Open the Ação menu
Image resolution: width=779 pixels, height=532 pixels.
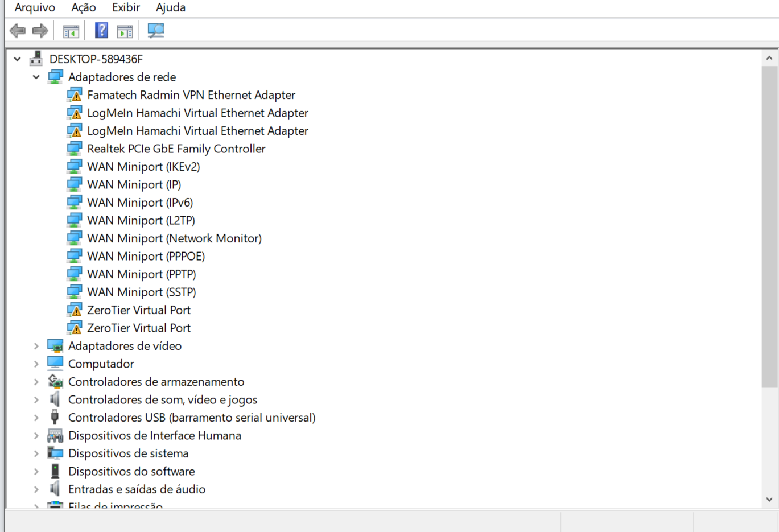point(84,7)
